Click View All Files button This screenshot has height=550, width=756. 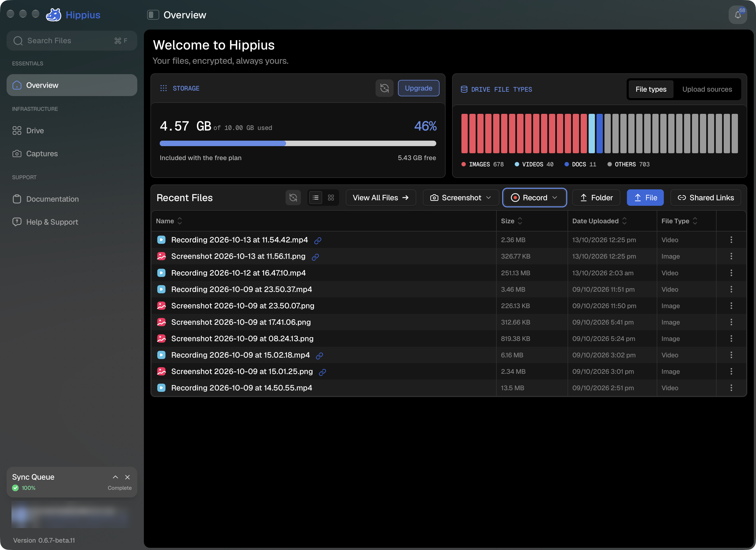point(381,198)
